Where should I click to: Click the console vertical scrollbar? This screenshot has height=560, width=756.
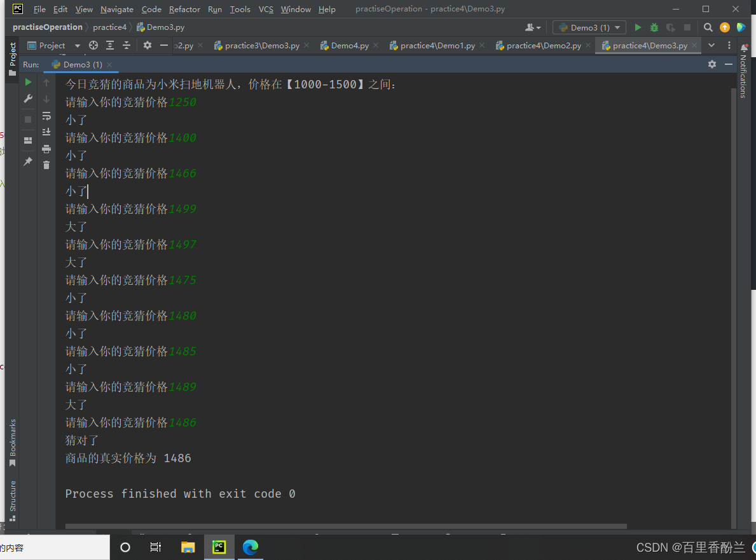(733, 308)
